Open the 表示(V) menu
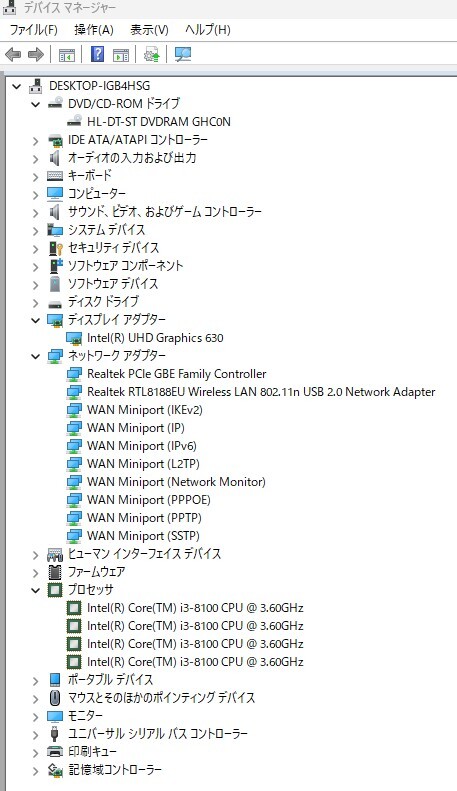 [x=149, y=30]
